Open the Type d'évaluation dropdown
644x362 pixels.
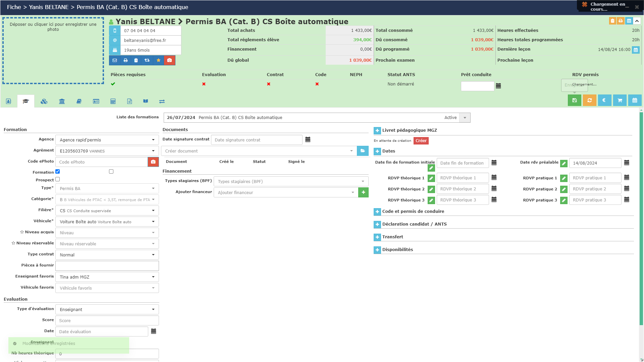coord(107,309)
